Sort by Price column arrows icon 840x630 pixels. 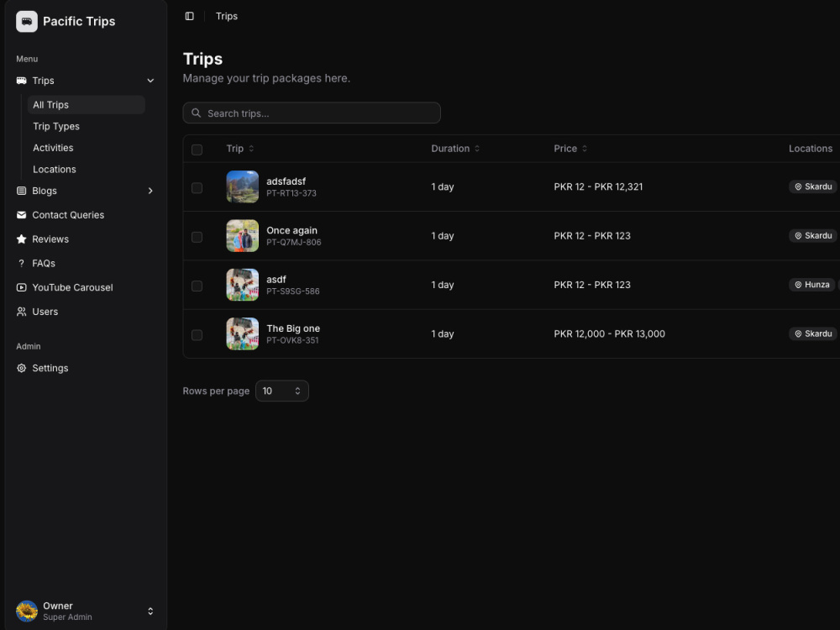(x=585, y=149)
